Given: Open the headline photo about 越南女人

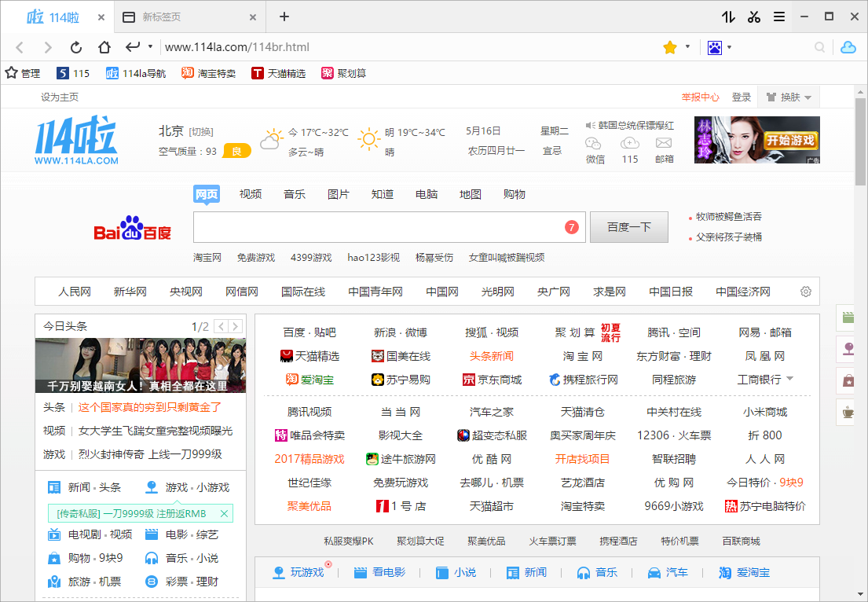Looking at the screenshot, I should (141, 365).
